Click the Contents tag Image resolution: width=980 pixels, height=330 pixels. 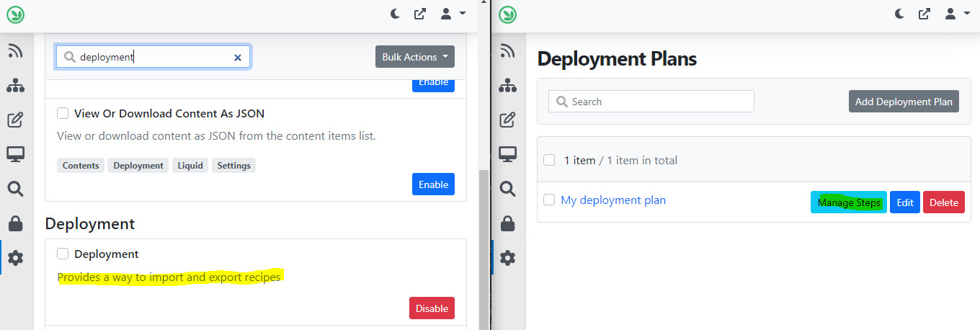pyautogui.click(x=81, y=166)
